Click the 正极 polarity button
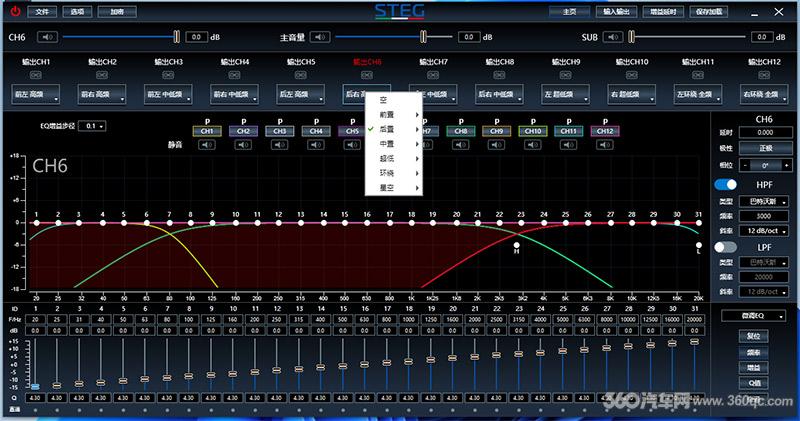800x421 pixels. click(x=764, y=148)
